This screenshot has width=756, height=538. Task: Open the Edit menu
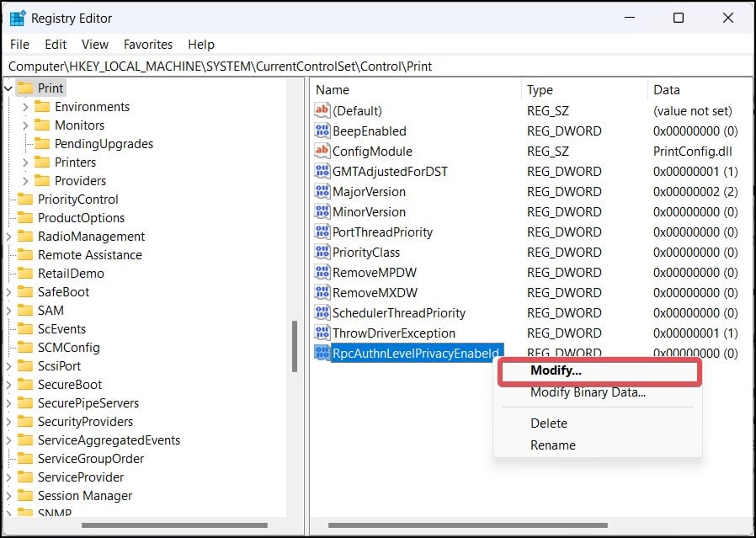pyautogui.click(x=56, y=45)
